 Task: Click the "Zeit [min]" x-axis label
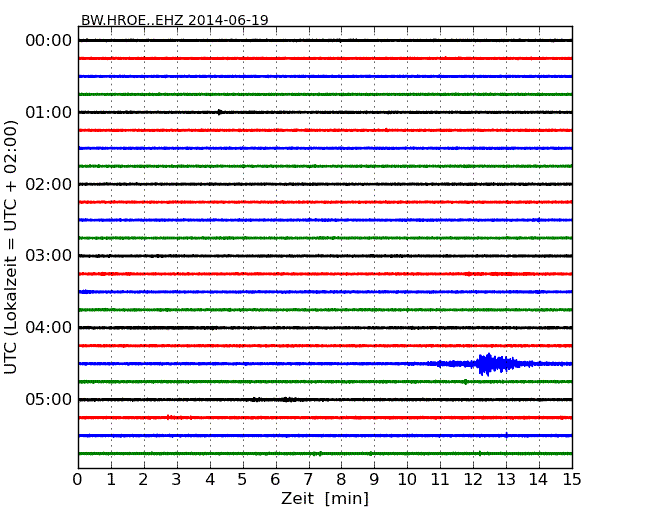[x=325, y=498]
